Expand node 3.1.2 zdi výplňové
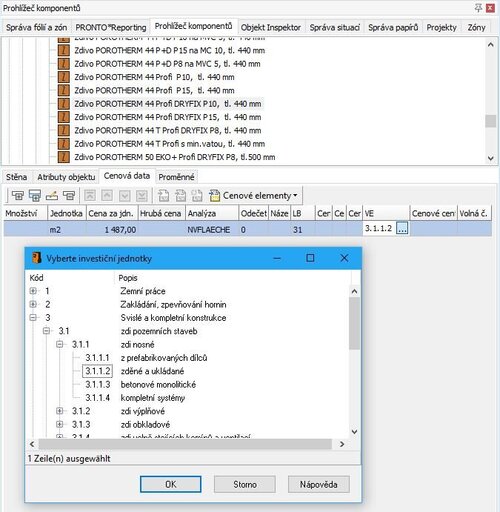 click(x=60, y=411)
